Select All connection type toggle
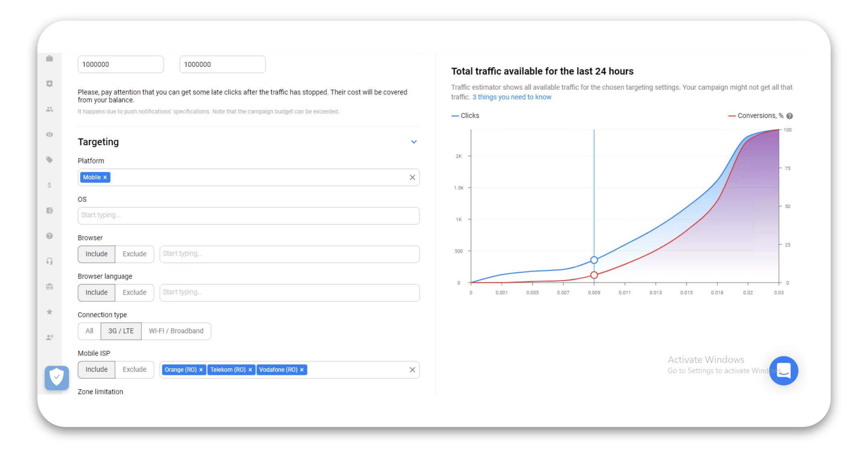 [90, 331]
